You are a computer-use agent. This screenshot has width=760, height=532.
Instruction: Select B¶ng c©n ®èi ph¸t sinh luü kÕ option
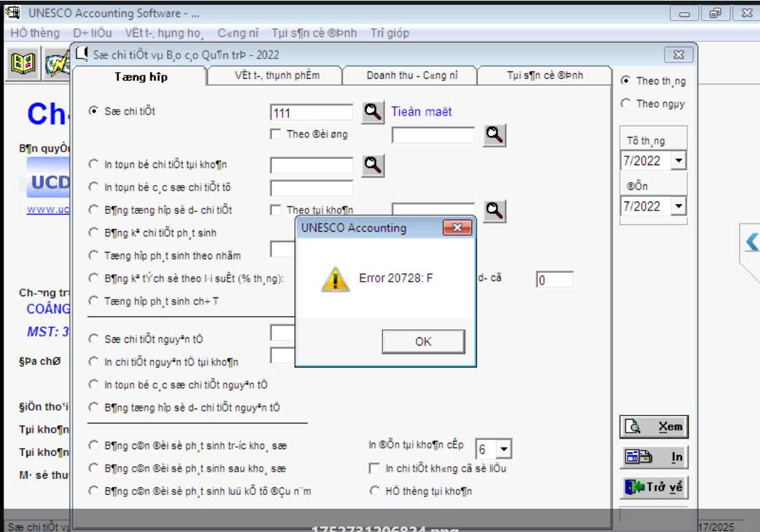point(93,491)
